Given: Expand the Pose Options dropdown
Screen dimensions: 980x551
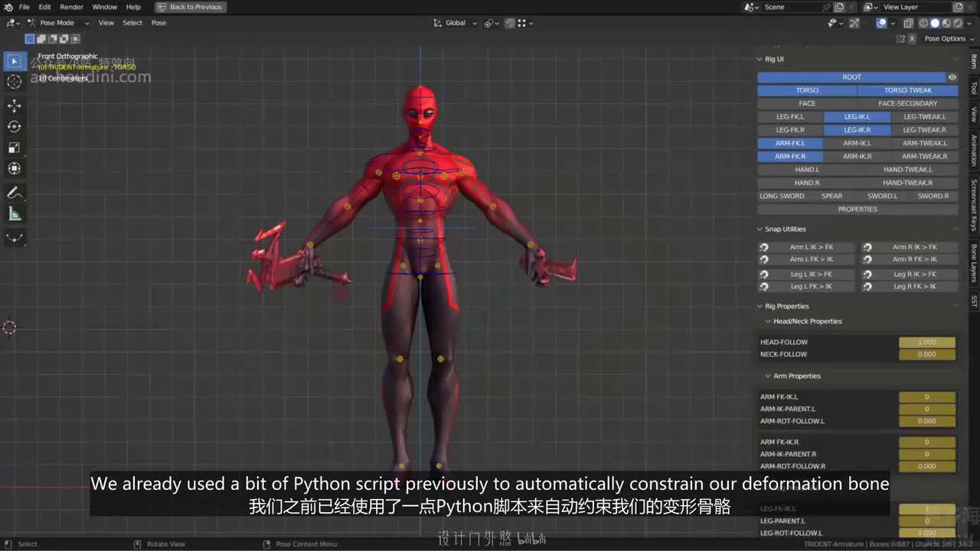Looking at the screenshot, I should (x=948, y=38).
